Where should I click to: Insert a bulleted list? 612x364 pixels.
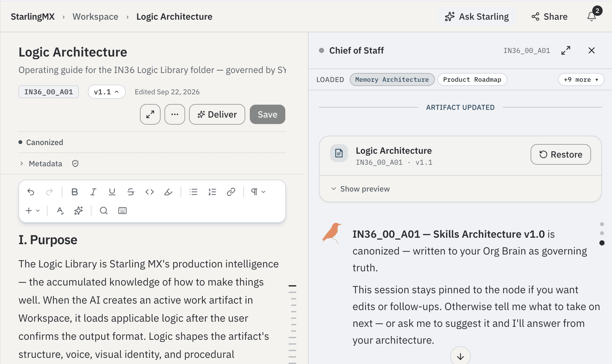point(194,192)
